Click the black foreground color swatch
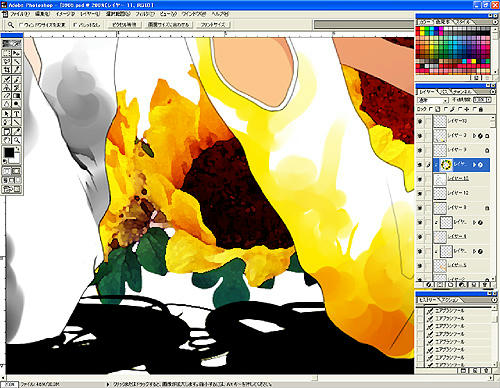This screenshot has height=388, width=500. (9, 153)
